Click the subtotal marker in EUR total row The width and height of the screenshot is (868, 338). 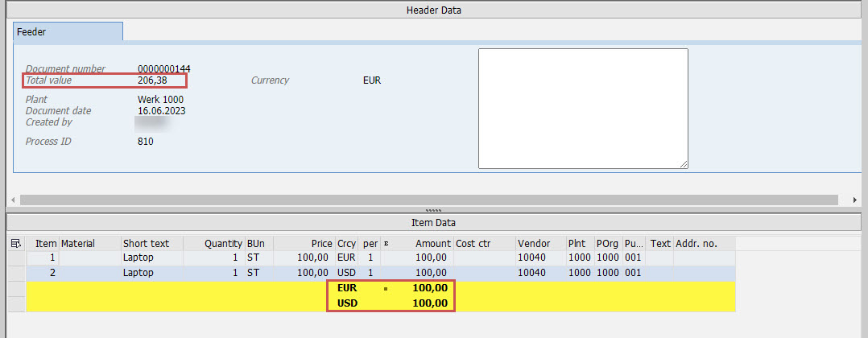[x=386, y=287]
